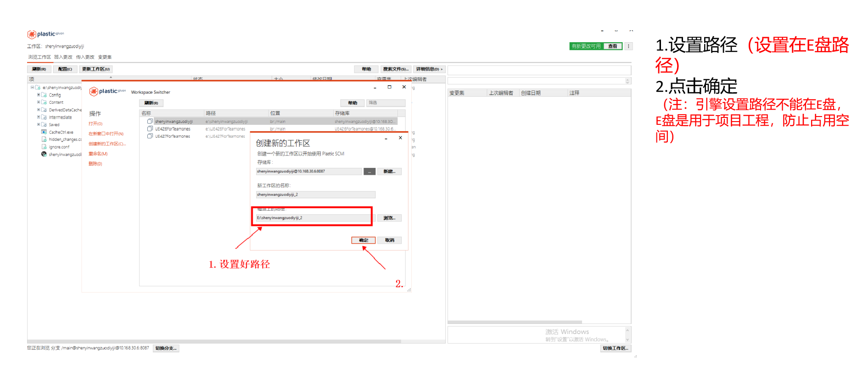868x390 pixels.
Task: Click workspace icon for shenyinwangzuodiyiji row
Action: tap(150, 122)
